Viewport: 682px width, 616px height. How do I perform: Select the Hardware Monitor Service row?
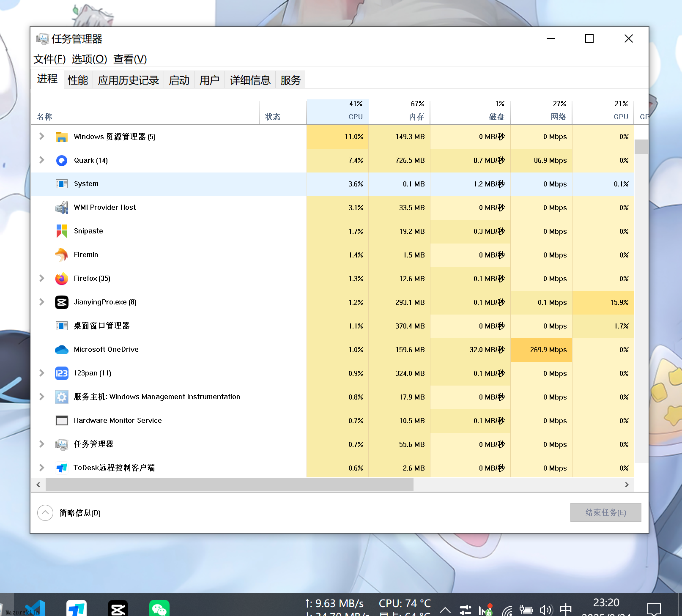(118, 421)
